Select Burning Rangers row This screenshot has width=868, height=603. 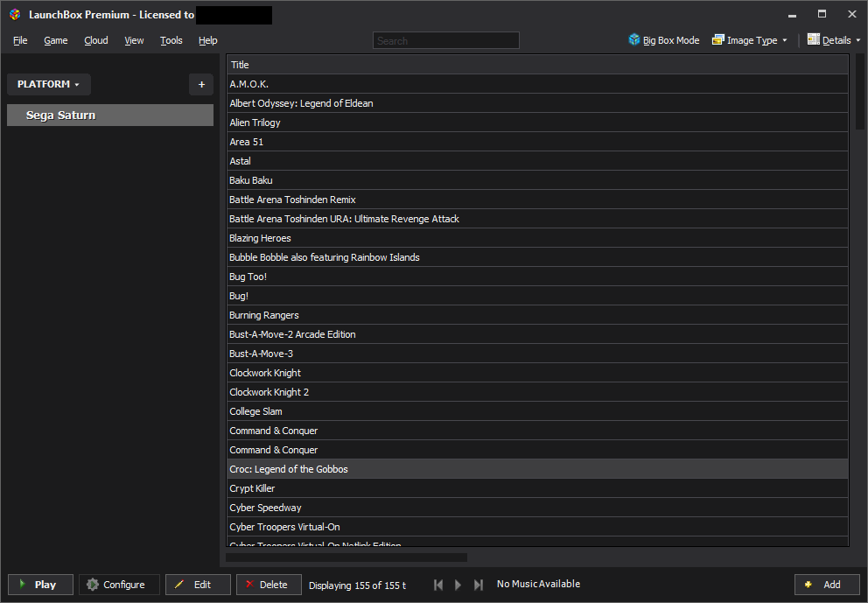pos(537,315)
